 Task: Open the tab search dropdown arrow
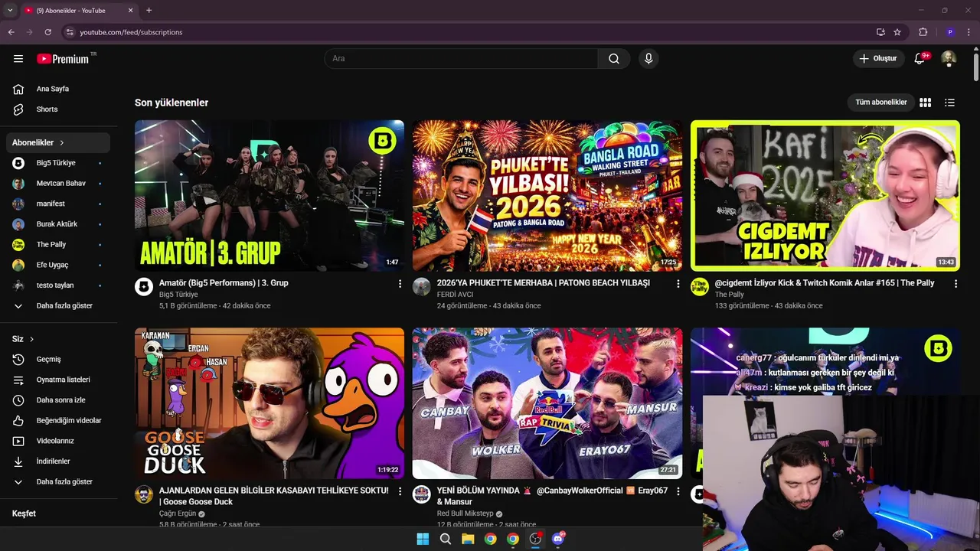(10, 11)
